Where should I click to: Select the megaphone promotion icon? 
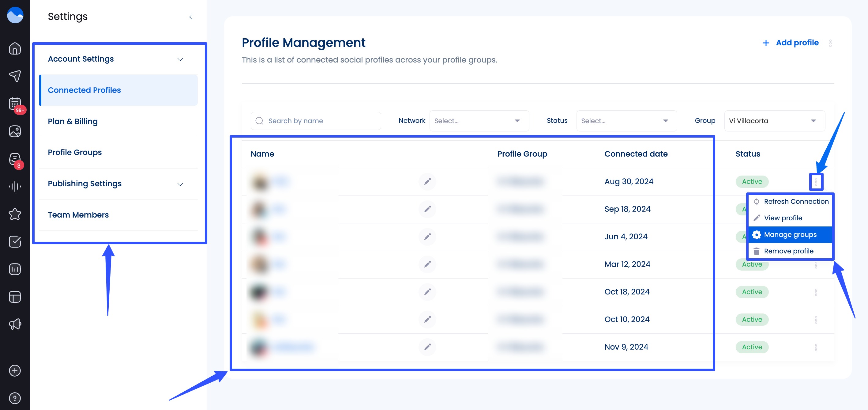coord(15,324)
